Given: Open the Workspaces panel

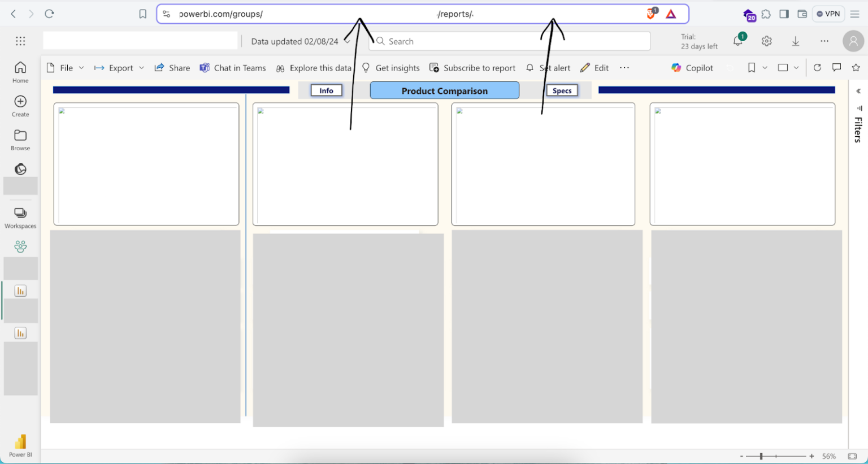Looking at the screenshot, I should (x=20, y=218).
